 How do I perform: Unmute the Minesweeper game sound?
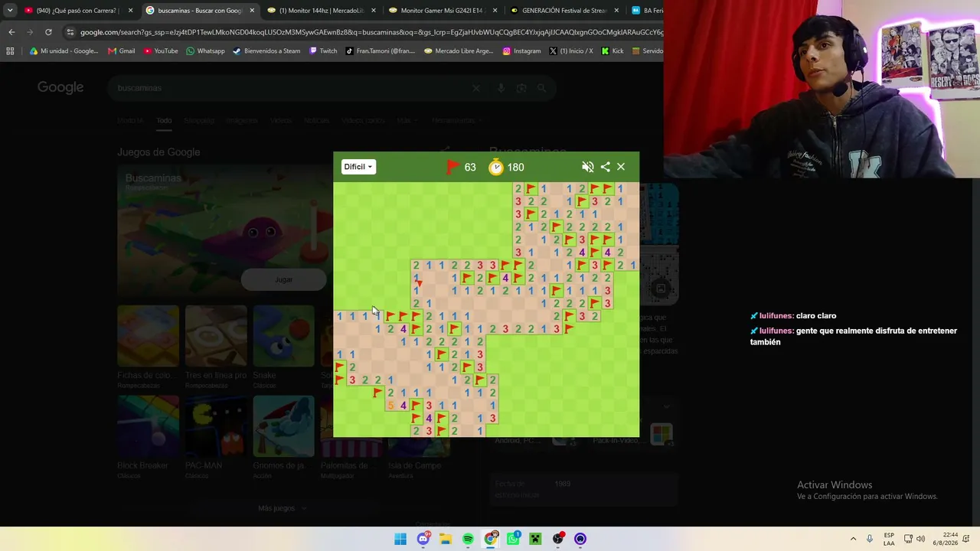coord(588,167)
